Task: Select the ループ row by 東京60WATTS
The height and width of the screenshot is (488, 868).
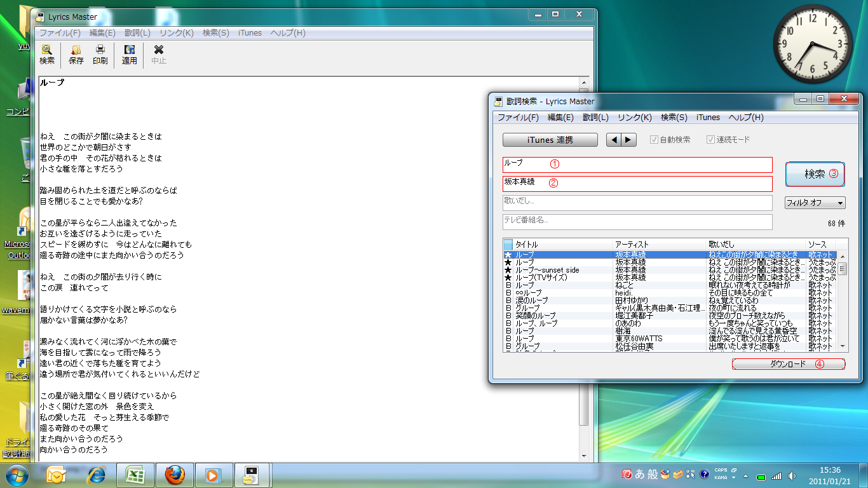Action: 670,339
